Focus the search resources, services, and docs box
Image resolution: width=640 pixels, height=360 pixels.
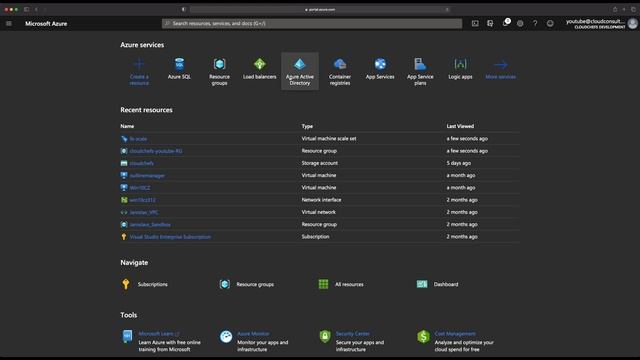click(312, 24)
